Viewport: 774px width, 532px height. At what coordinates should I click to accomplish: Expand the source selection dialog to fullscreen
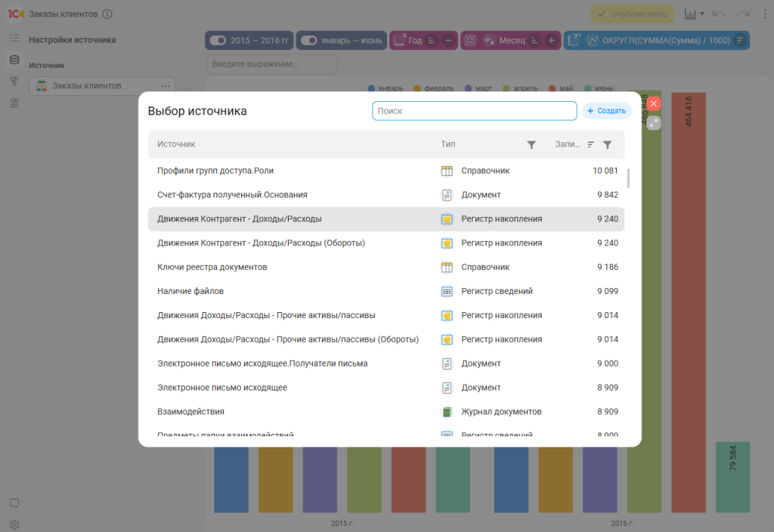pos(654,122)
